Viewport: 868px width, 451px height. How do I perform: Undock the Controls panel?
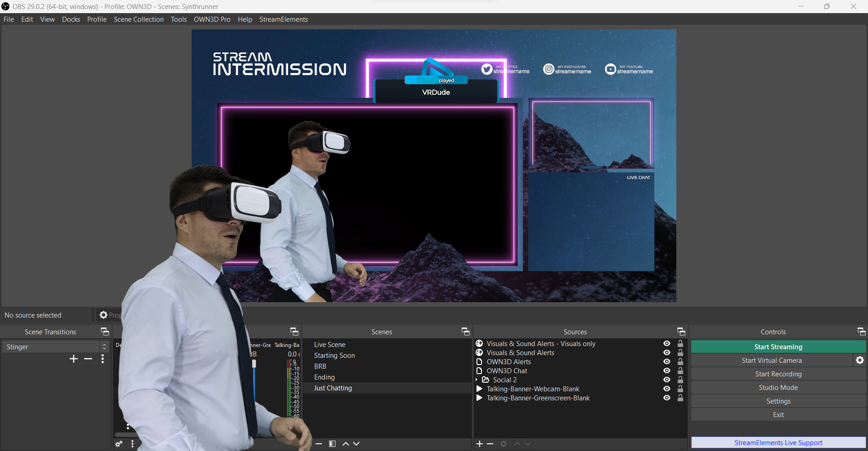862,332
